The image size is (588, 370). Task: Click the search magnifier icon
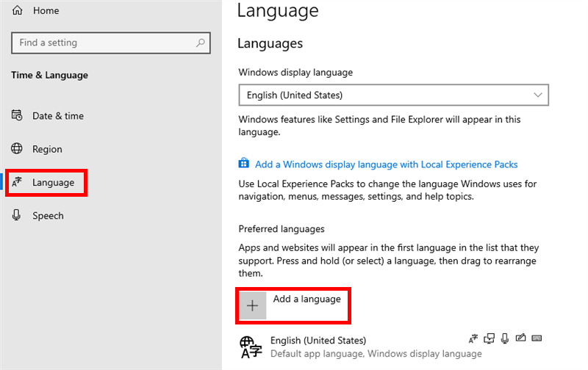[201, 43]
